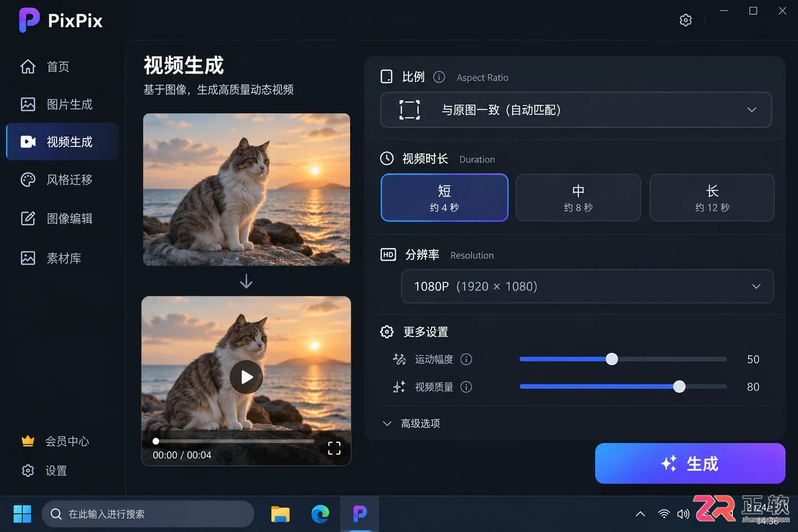Go to 首页 in the sidebar
The width and height of the screenshot is (798, 532).
63,66
